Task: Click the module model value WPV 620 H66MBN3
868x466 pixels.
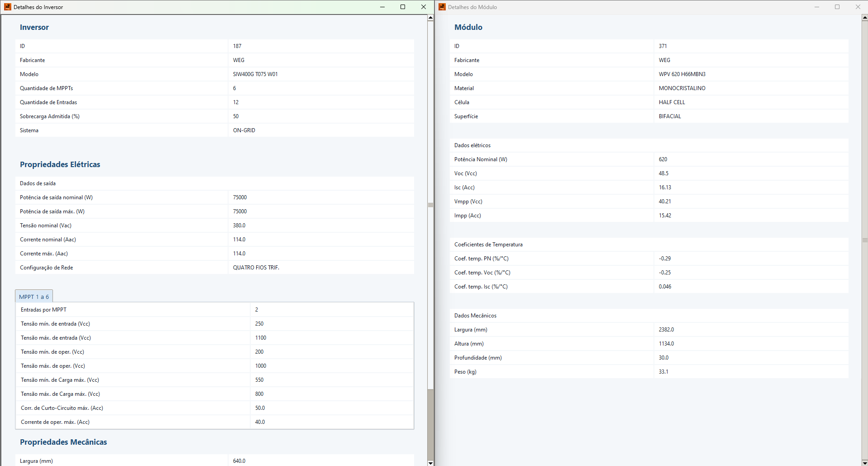Action: tap(682, 74)
